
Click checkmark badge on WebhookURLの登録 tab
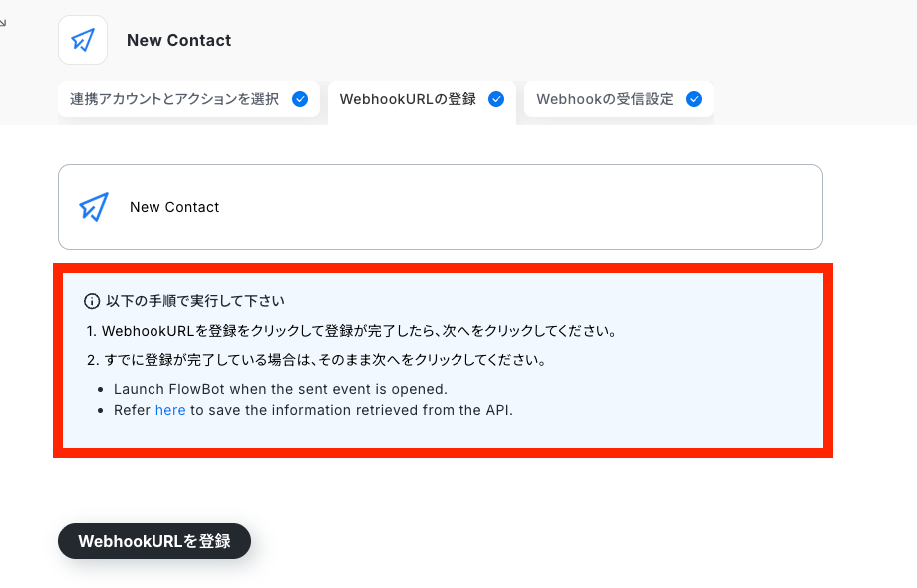pyautogui.click(x=496, y=99)
